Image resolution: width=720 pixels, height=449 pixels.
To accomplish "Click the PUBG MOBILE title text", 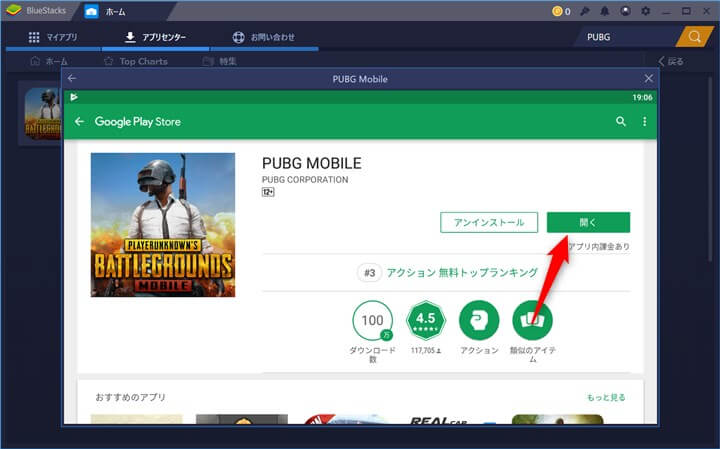I will [x=312, y=163].
